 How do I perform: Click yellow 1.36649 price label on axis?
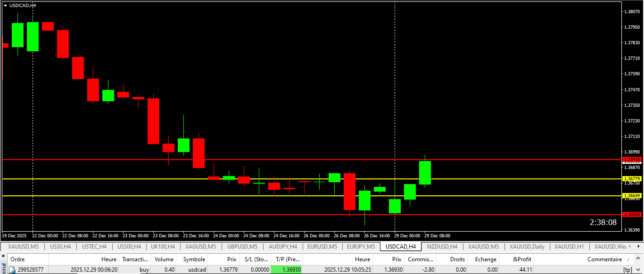[632, 195]
